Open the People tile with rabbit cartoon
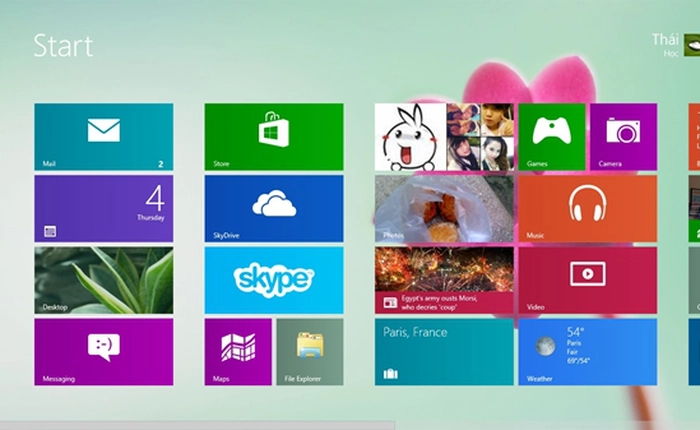The width and height of the screenshot is (700, 430). coord(444,137)
